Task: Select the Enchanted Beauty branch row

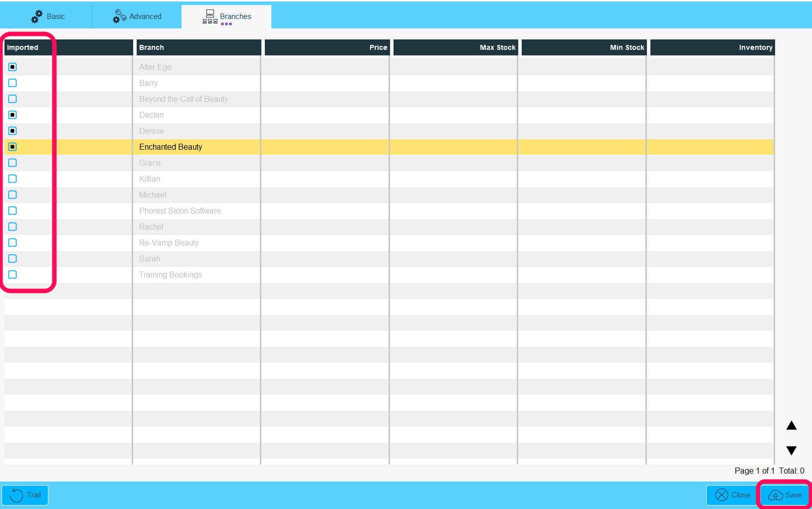Action: (171, 147)
